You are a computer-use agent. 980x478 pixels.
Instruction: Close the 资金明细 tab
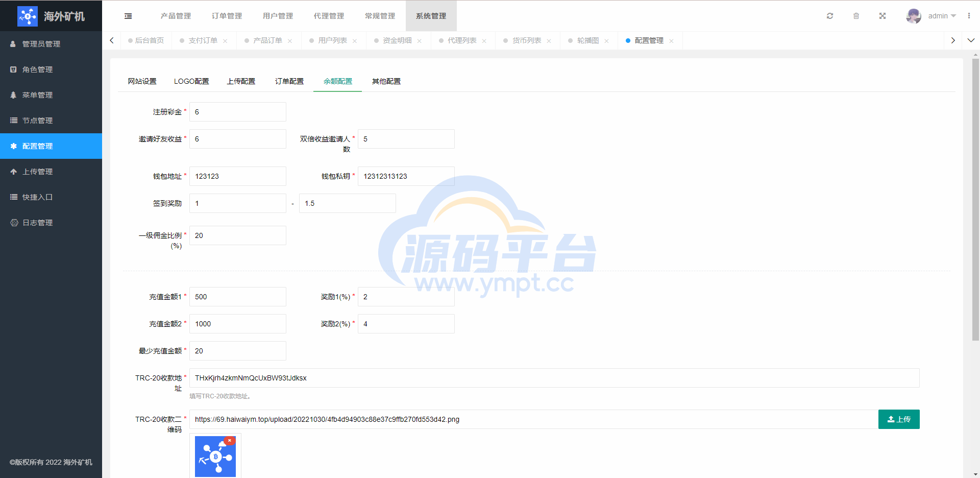point(420,41)
